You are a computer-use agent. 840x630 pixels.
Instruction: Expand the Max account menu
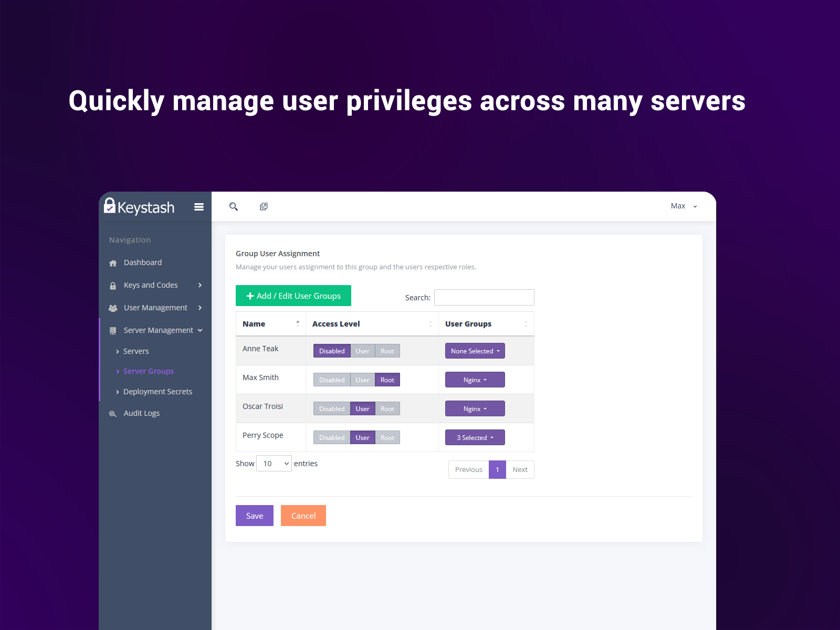pos(683,206)
